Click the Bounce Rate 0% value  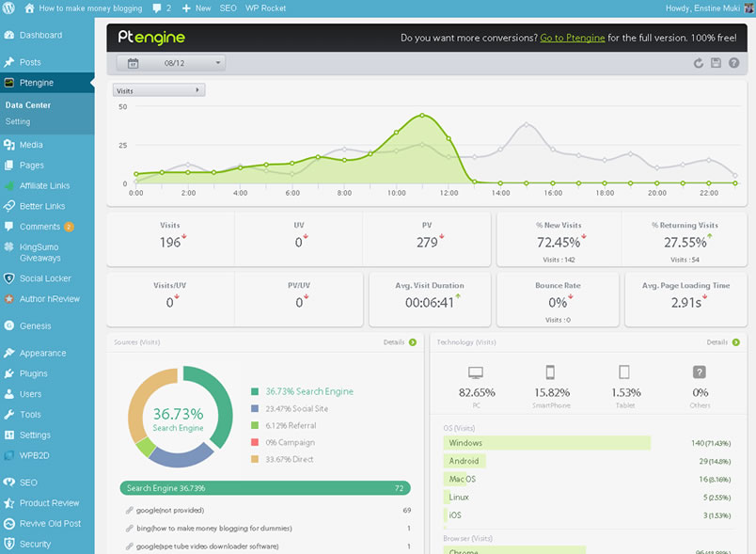click(x=558, y=302)
